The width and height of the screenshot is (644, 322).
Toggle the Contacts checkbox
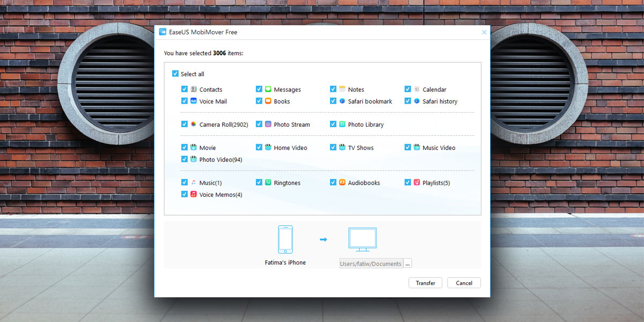184,89
